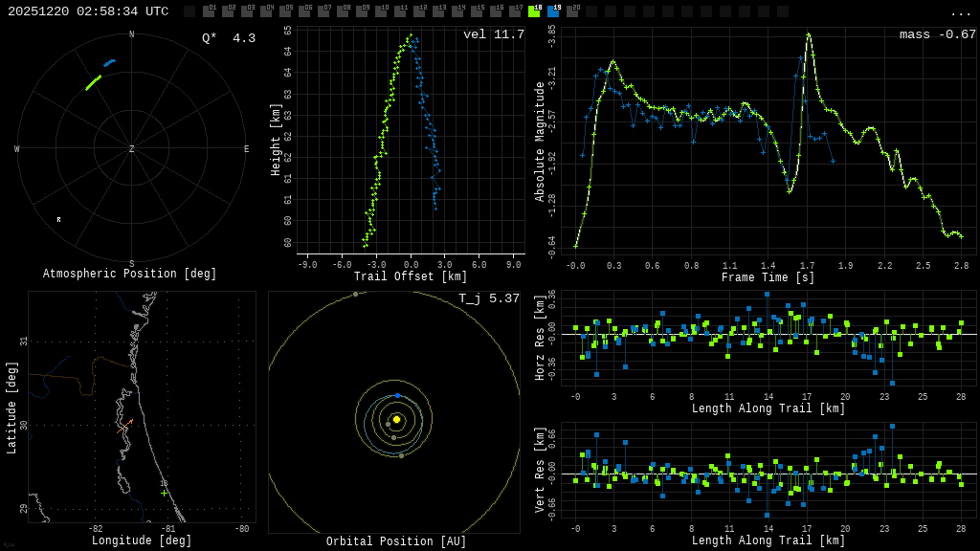The image size is (980, 551).
Task: Click the T_j 5.37 Tisserand label
Action: tap(488, 299)
